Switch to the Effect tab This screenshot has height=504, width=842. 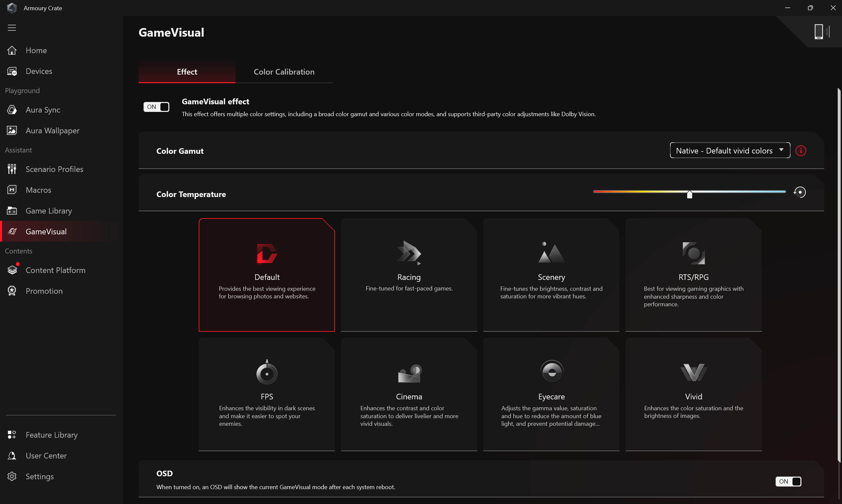click(187, 72)
